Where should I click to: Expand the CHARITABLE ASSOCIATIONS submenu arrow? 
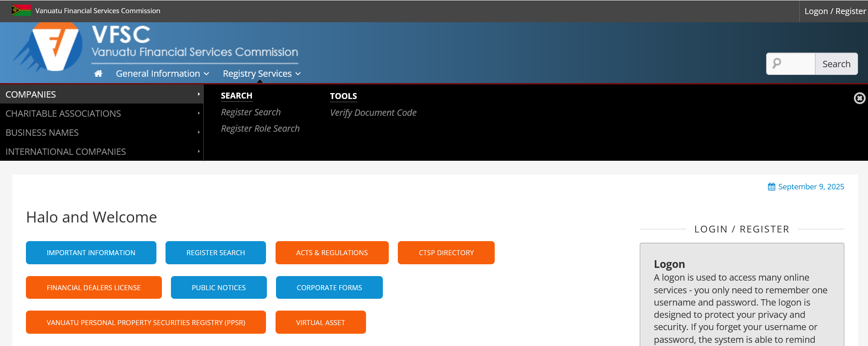pyautogui.click(x=199, y=113)
